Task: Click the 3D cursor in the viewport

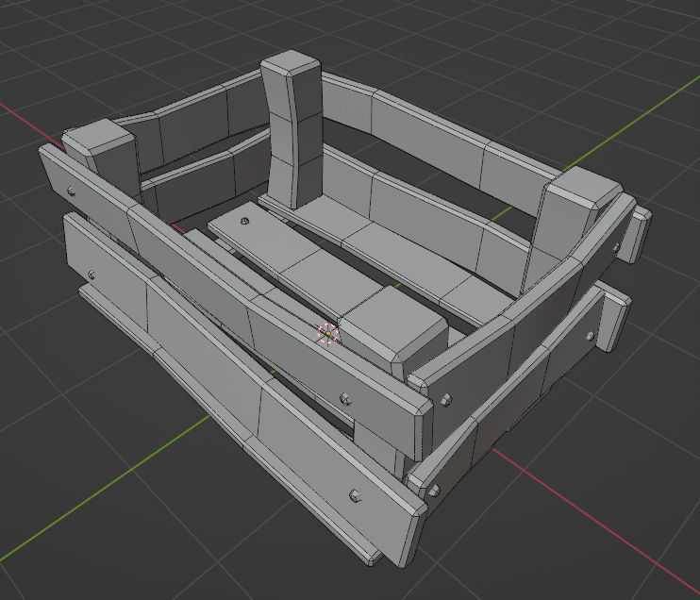Action: point(328,333)
